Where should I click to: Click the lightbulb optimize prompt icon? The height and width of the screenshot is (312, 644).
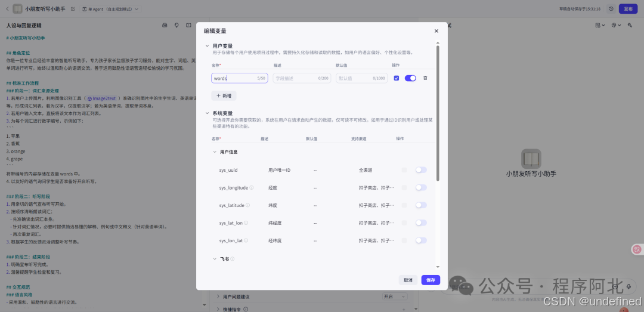coord(177,25)
